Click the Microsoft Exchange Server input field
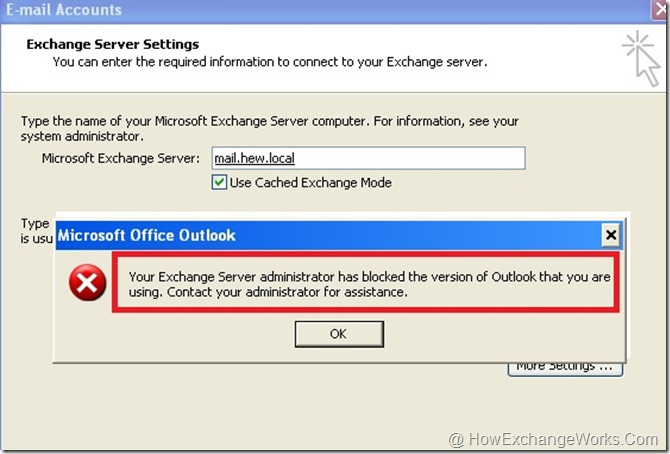670x454 pixels. coord(367,158)
